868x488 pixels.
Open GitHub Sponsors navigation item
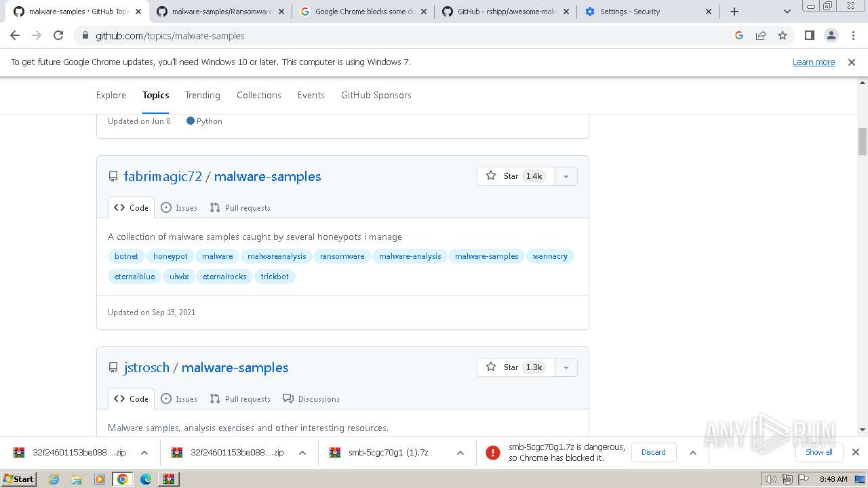click(x=376, y=95)
